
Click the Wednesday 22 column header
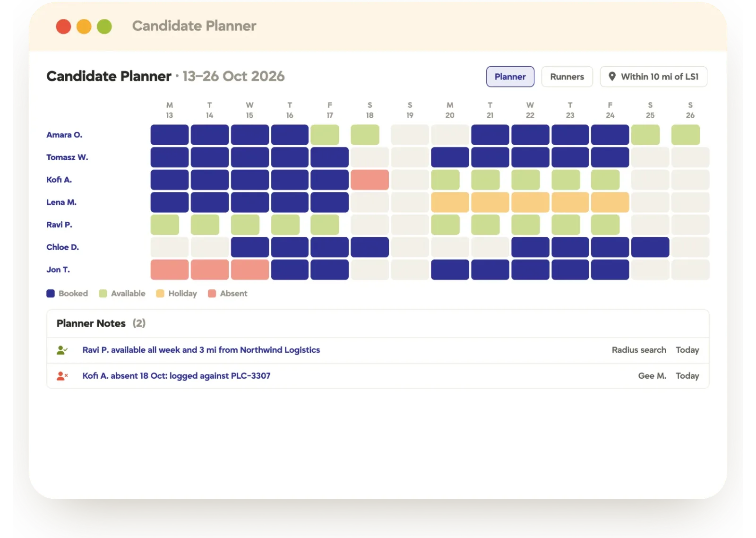[530, 110]
